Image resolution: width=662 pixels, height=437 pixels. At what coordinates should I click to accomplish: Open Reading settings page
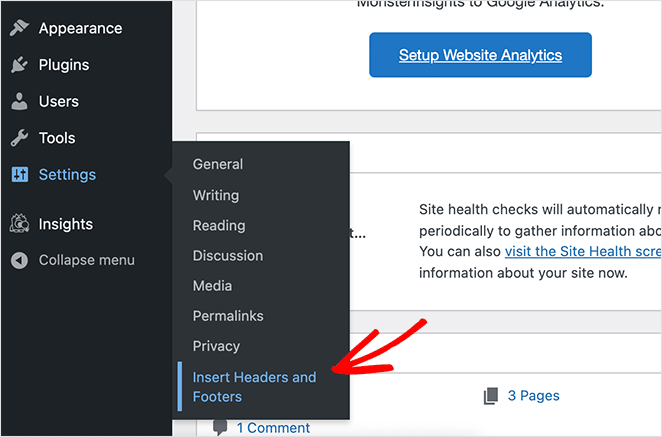coord(219,225)
